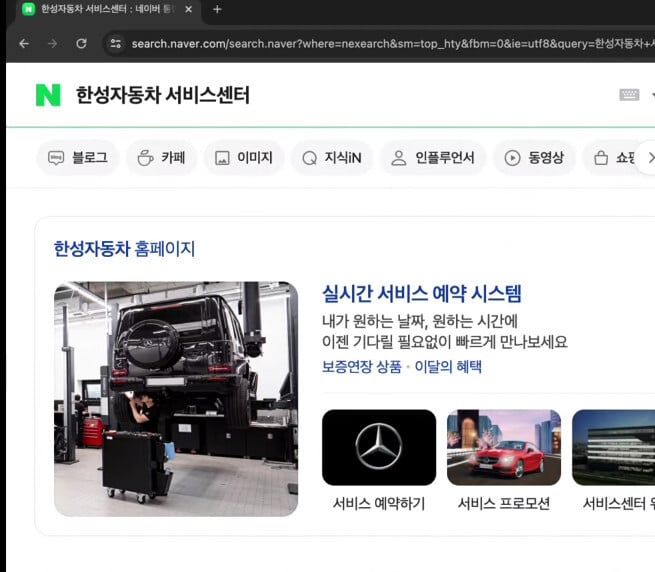The image size is (655, 572).
Task: Open site information icon in address bar
Action: tap(116, 43)
